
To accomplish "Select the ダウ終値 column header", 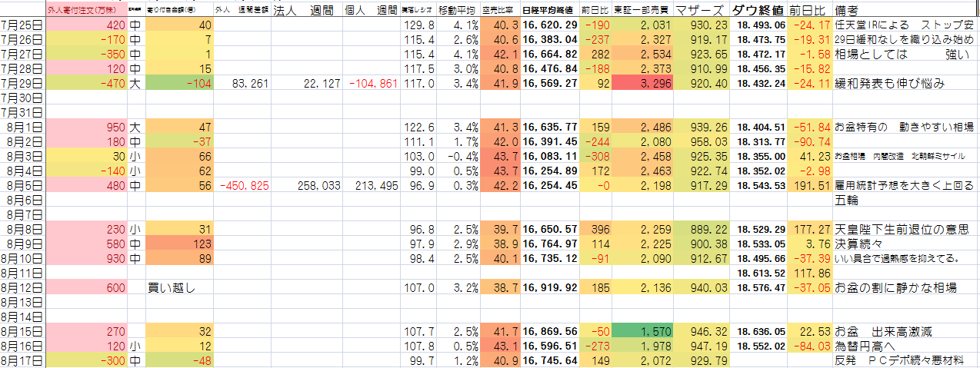I will [x=758, y=12].
